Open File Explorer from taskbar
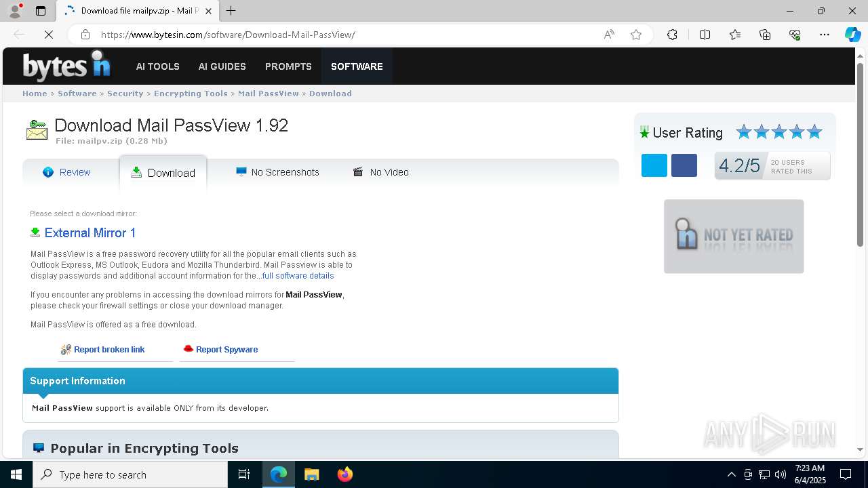 [311, 474]
